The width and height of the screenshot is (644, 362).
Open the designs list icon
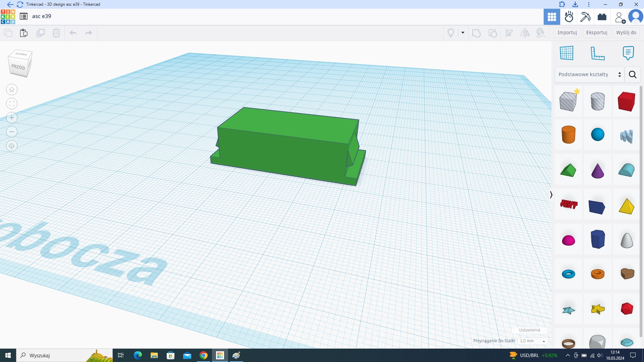tap(23, 16)
